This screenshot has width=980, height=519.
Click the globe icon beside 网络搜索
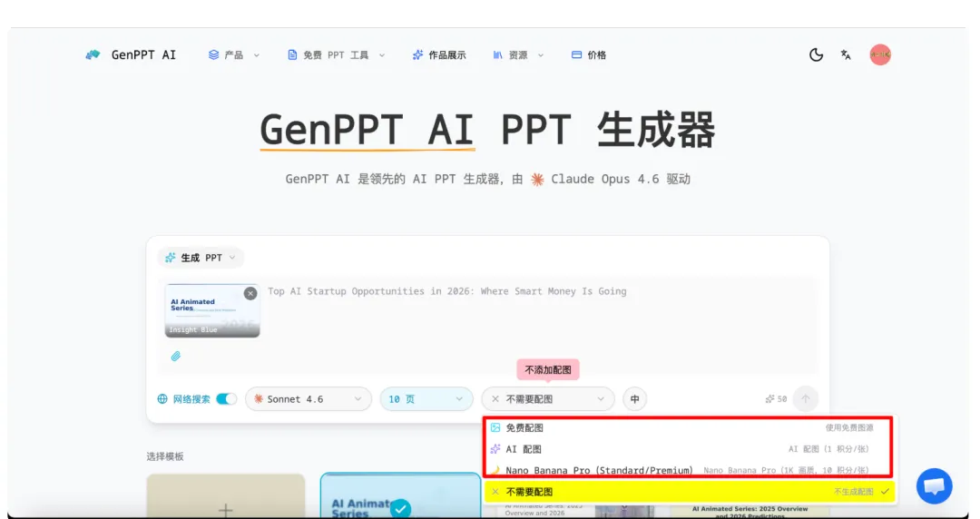click(x=162, y=399)
